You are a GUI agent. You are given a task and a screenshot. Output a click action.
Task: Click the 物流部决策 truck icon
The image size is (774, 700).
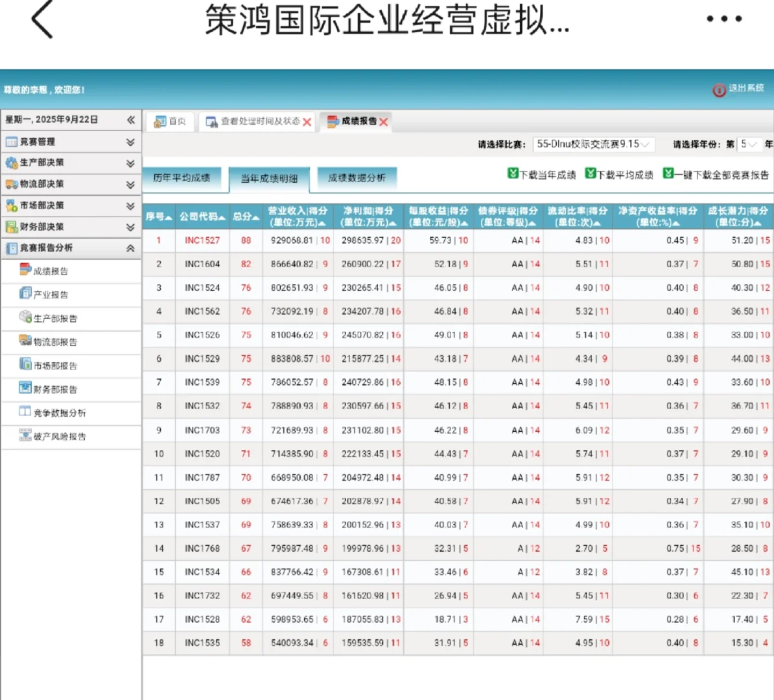[12, 184]
